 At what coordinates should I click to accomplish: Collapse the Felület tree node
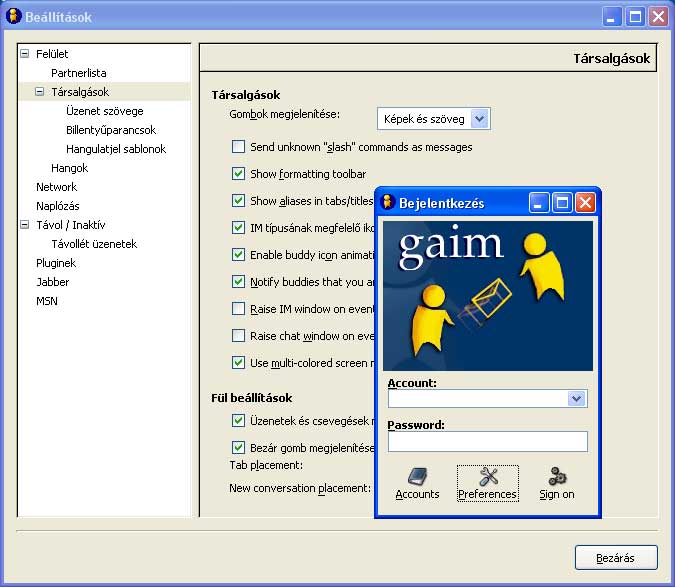click(x=25, y=54)
